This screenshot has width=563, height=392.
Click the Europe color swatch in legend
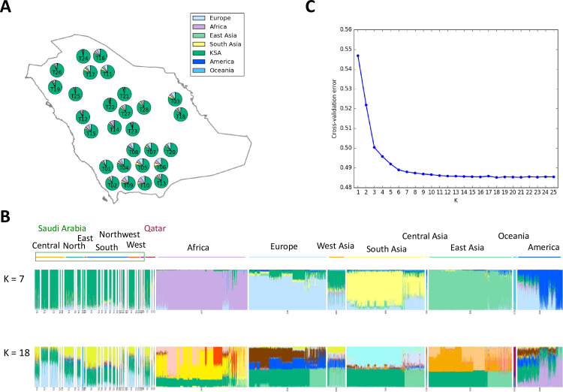point(199,18)
